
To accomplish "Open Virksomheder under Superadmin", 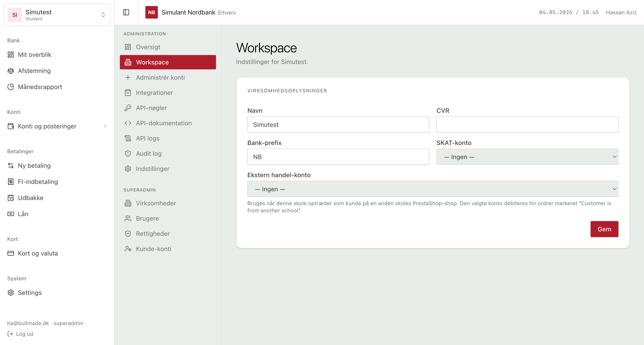I will pos(168,203).
